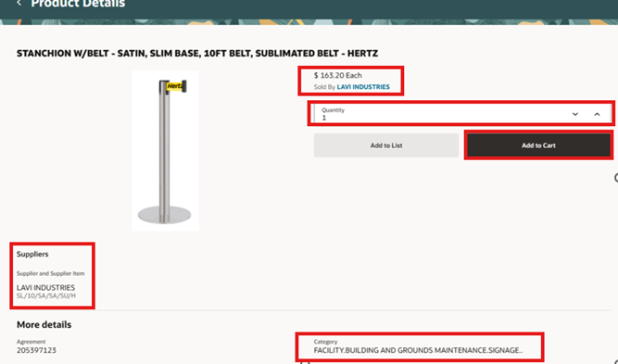Click the Hertz logo on the stanchion belt
618x364 pixels.
174,86
